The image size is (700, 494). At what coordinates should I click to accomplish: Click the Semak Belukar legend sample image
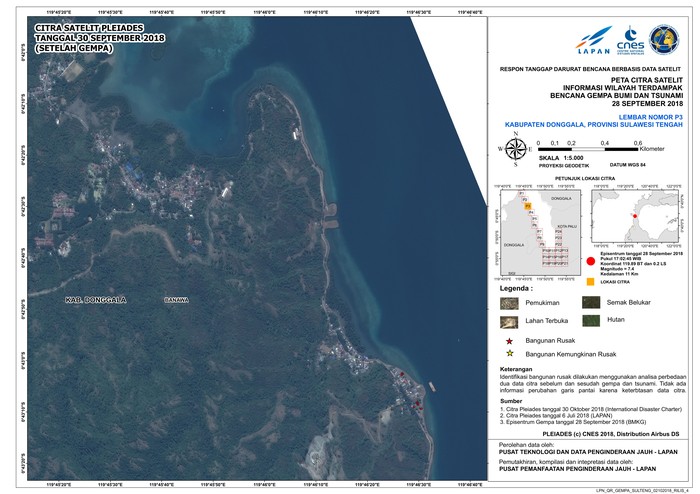pos(590,302)
